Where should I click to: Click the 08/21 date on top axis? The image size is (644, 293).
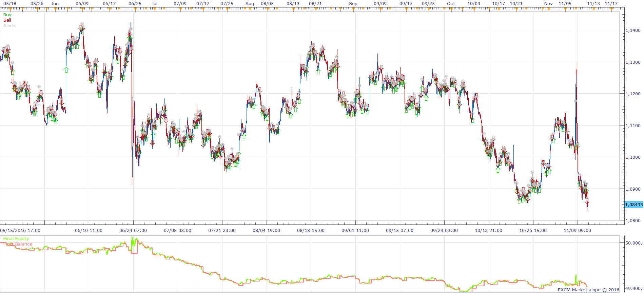(315, 4)
